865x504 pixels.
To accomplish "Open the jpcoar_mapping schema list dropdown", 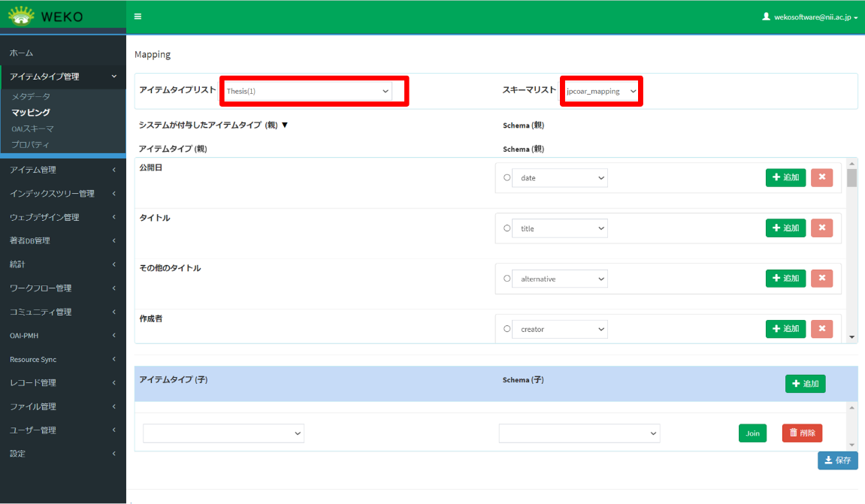I will coord(601,91).
